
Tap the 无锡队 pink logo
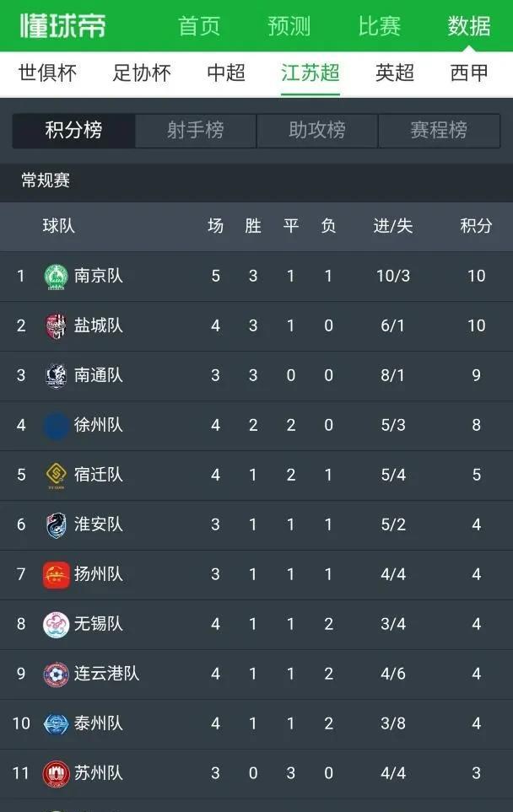click(x=57, y=624)
